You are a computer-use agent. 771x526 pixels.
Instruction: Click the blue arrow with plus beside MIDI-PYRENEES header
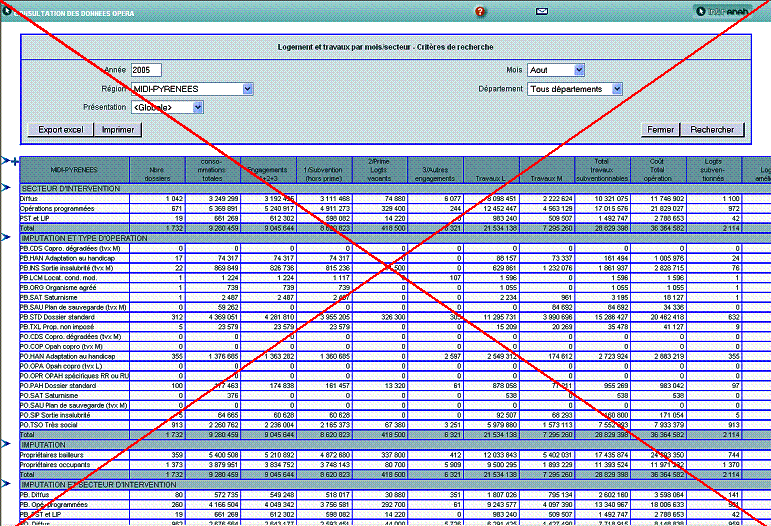tap(10, 161)
